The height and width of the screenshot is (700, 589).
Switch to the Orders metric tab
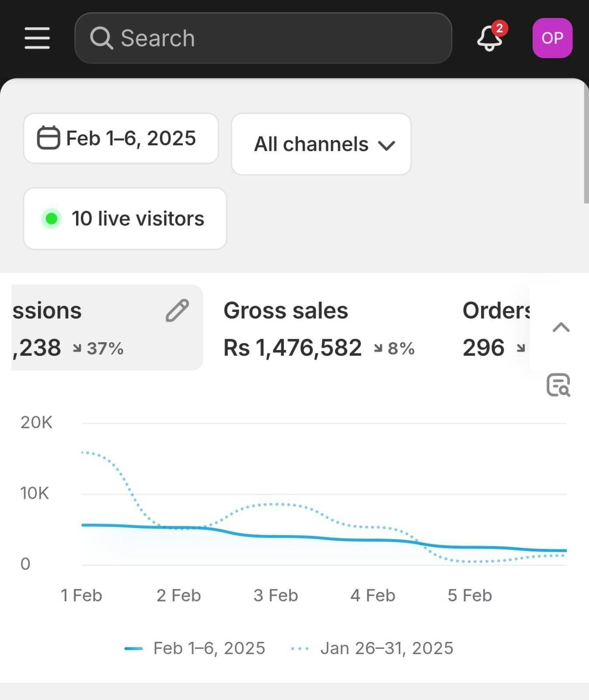tap(495, 328)
